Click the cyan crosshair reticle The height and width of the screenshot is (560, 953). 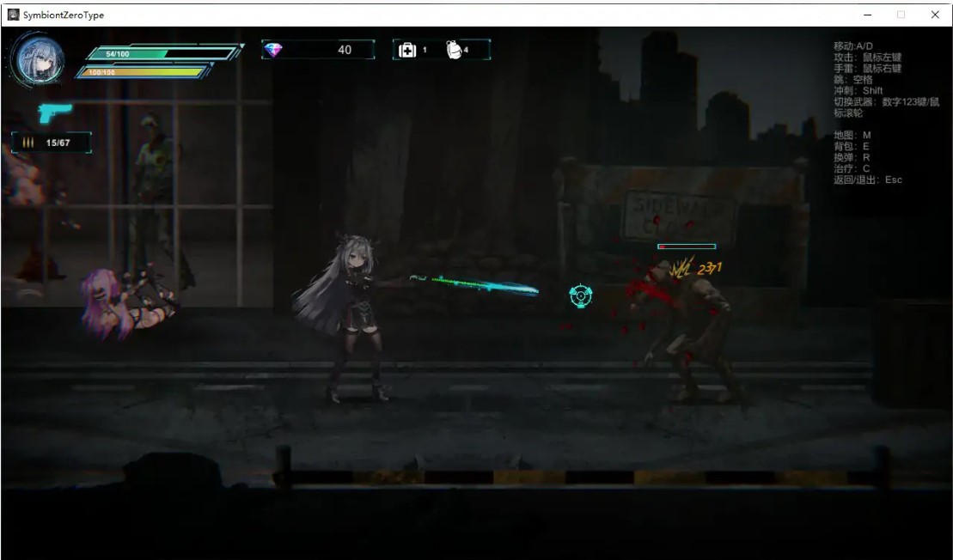click(580, 295)
